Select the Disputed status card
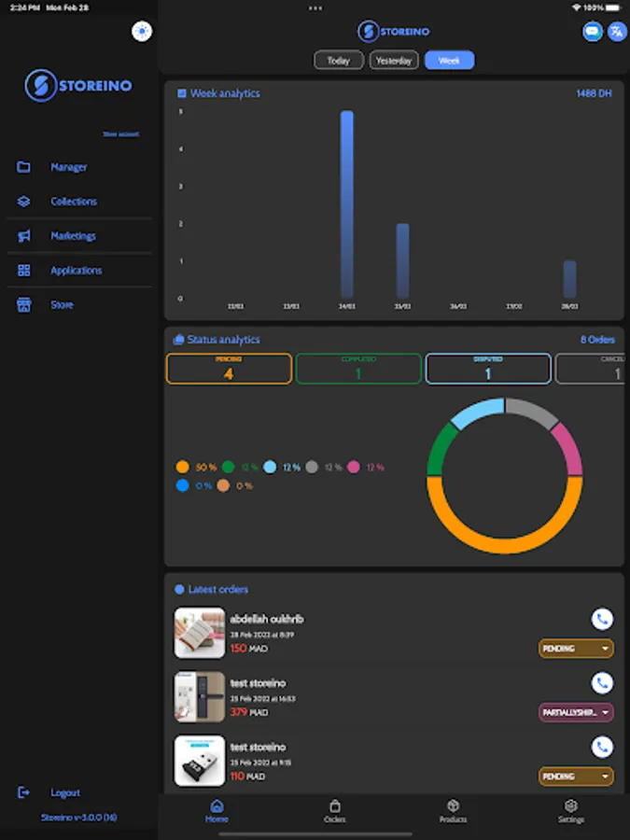The height and width of the screenshot is (840, 630). 488,369
